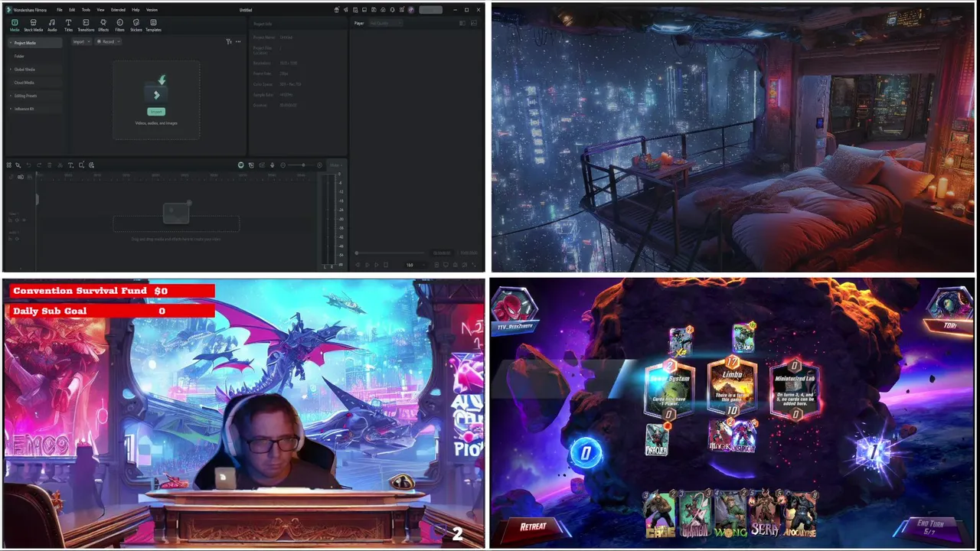
Task: Click the player snapshot camera icon
Action: [456, 265]
